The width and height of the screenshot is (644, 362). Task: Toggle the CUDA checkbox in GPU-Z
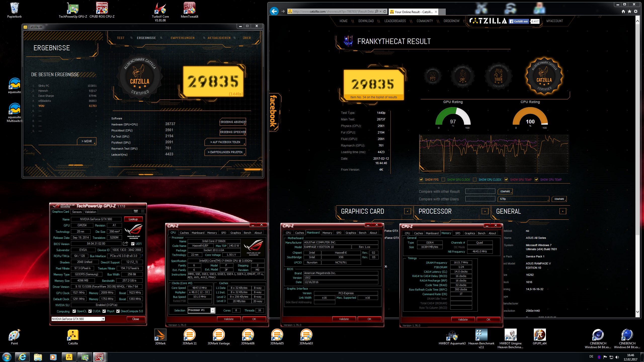click(90, 311)
